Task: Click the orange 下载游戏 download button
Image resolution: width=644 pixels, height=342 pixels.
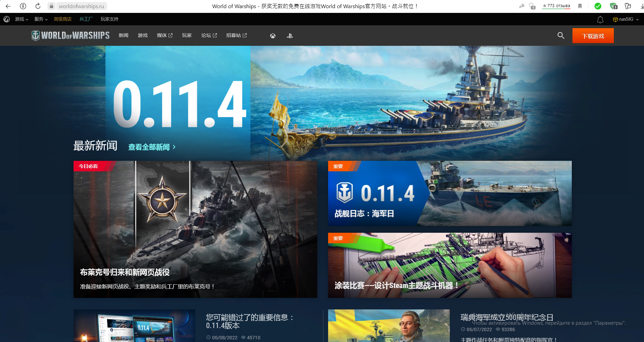Action: pos(593,36)
